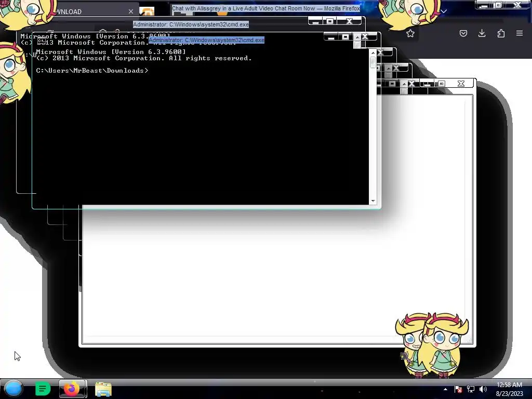Image resolution: width=532 pixels, height=399 pixels.
Task: Click the C:\Users\MrBeast\Downloads> prompt line
Action: pyautogui.click(x=92, y=71)
